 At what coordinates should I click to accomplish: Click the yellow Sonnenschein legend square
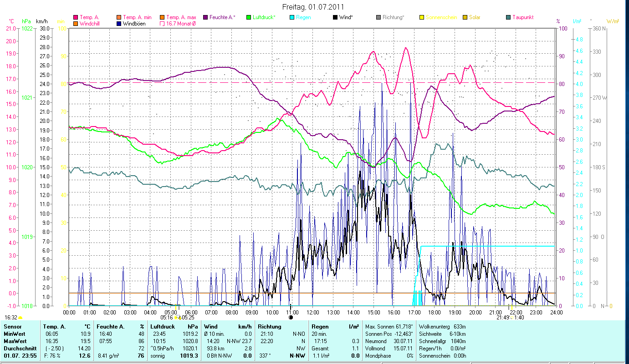(422, 17)
